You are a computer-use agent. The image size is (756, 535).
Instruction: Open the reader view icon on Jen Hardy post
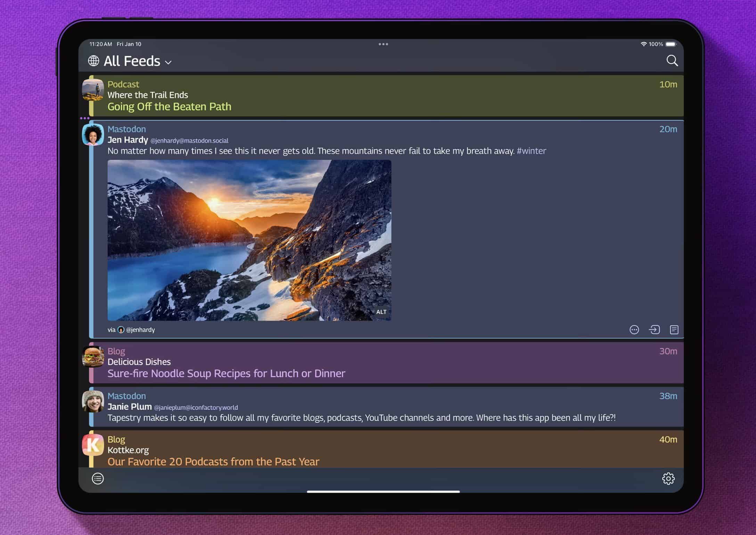click(674, 330)
